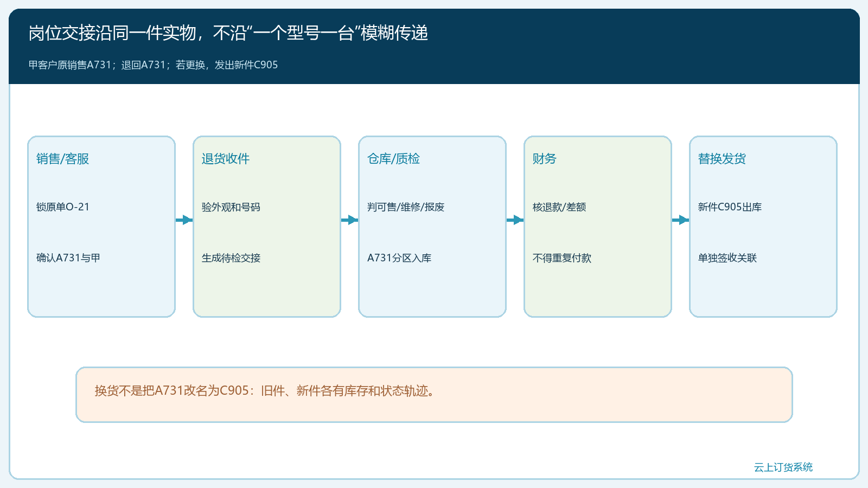This screenshot has height=488, width=868.
Task: Select the text 验外观和号码
Action: tap(231, 207)
